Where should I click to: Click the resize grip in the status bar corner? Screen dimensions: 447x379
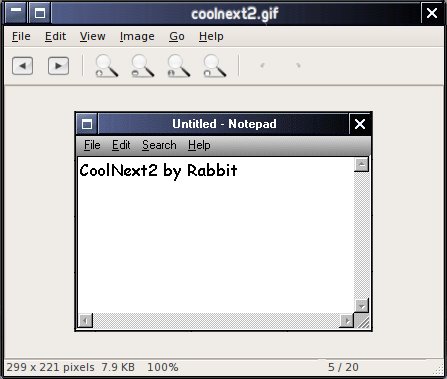(x=439, y=368)
